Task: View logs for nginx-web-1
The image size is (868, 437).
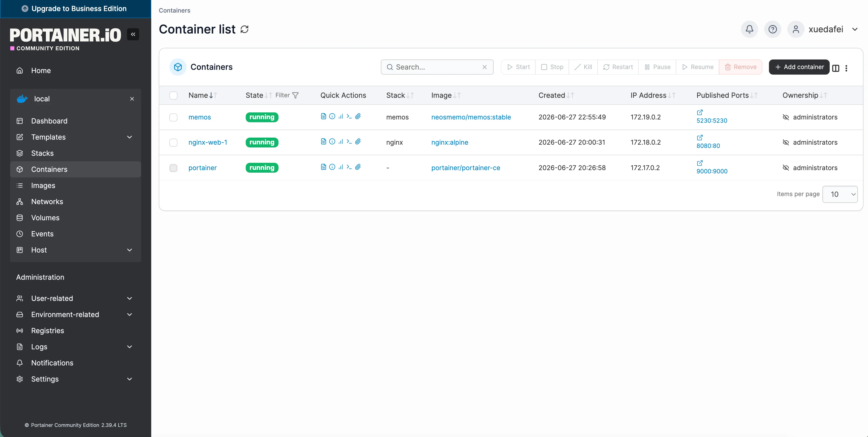Action: (x=323, y=142)
